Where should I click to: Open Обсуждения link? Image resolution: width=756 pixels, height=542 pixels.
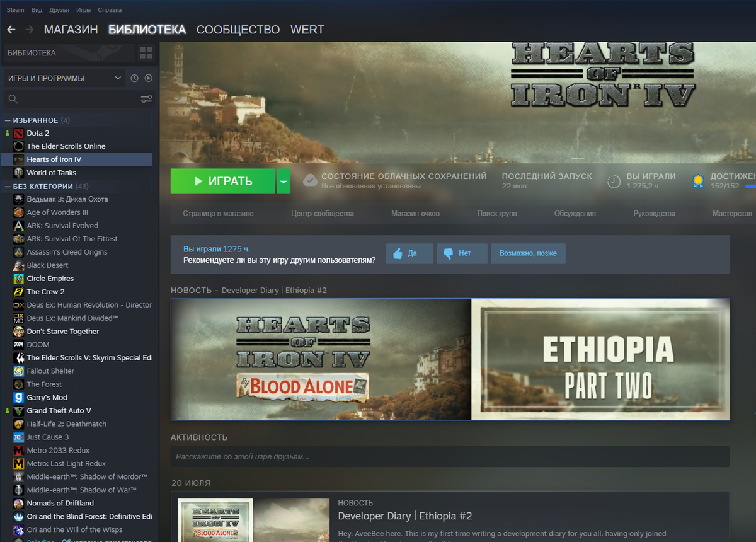[x=575, y=214]
